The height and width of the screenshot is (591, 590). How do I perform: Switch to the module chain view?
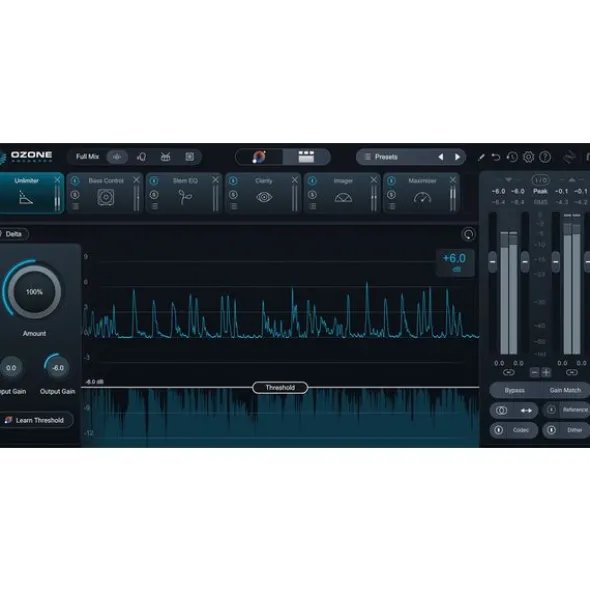pos(306,157)
